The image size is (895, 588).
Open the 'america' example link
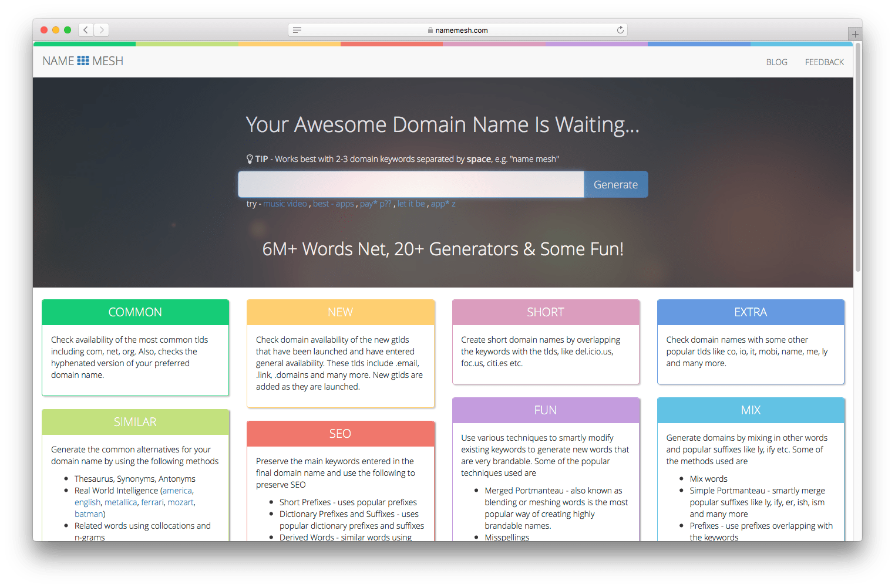click(x=177, y=491)
